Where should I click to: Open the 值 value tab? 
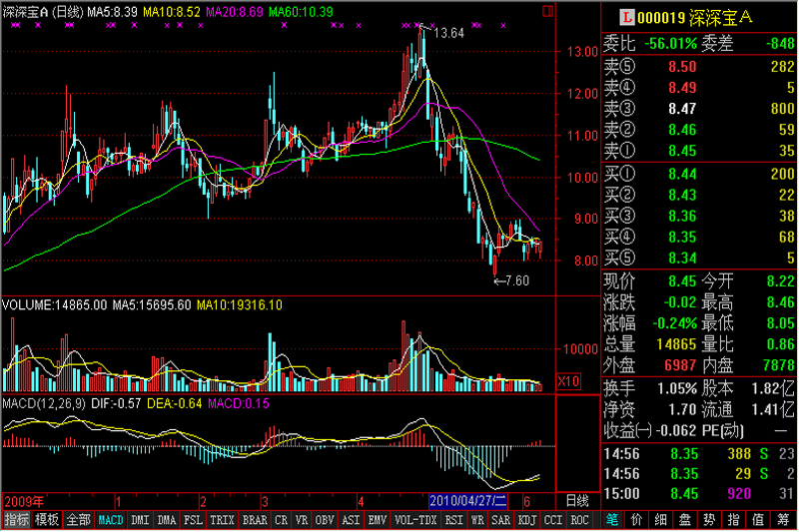coord(758,520)
